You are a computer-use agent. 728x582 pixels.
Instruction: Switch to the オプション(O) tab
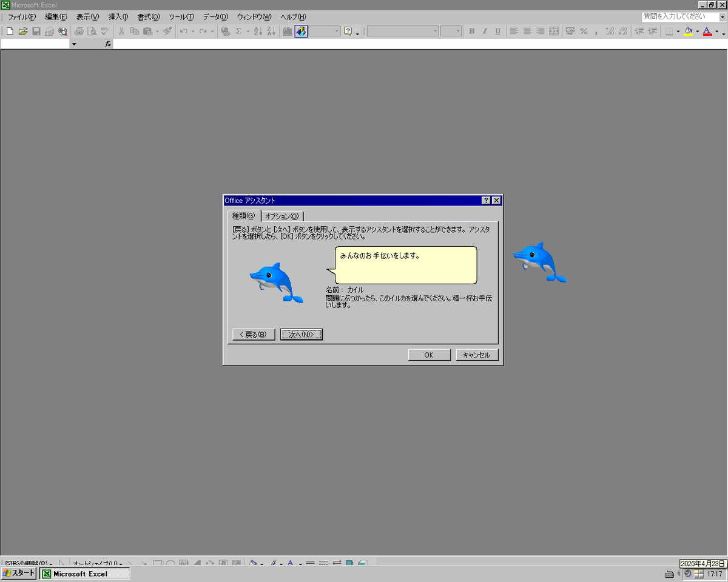282,216
